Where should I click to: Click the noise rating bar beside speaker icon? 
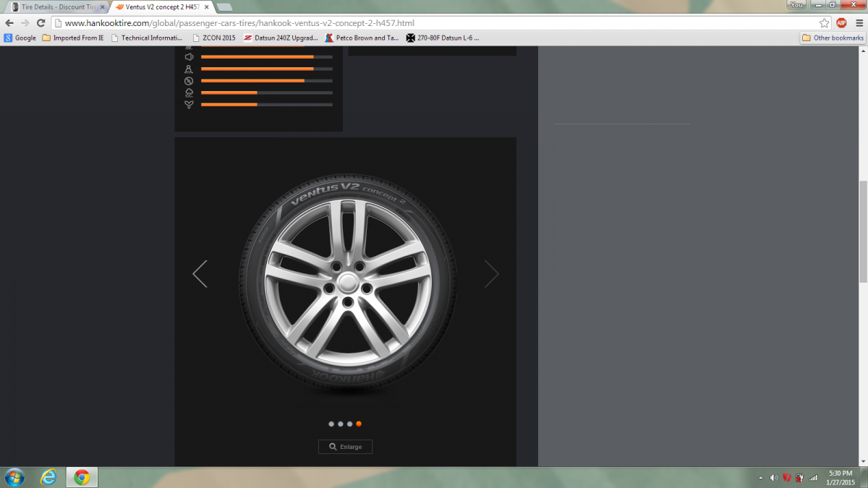pos(267,56)
